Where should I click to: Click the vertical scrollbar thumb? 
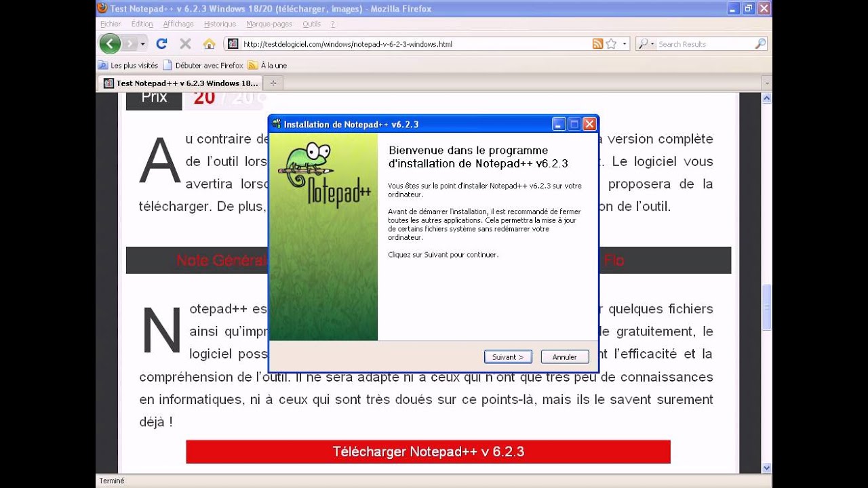pos(767,307)
